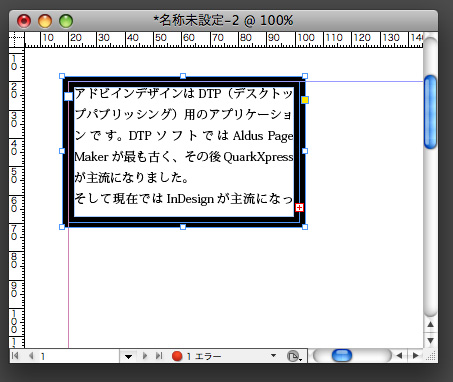Click the top-center frame handle

183,76
